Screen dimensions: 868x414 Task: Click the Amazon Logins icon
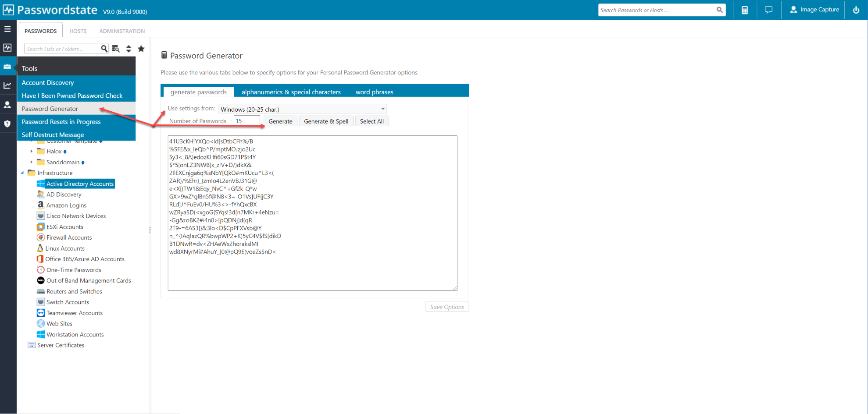41,205
